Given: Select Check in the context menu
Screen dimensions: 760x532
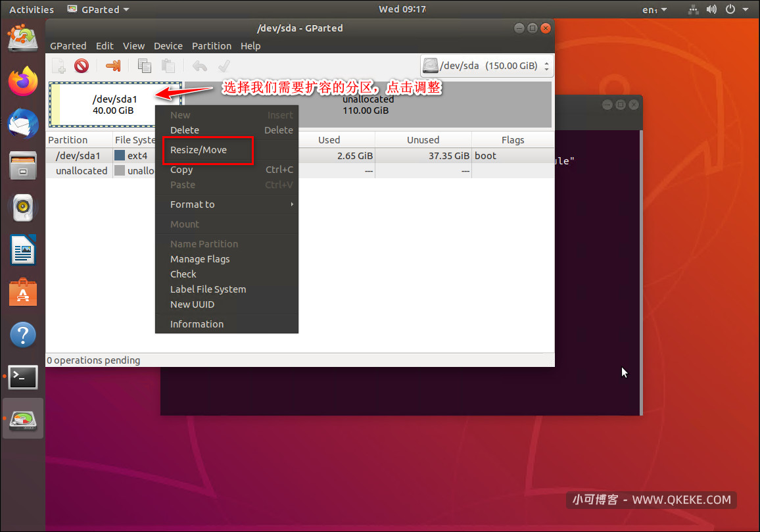Looking at the screenshot, I should click(x=226, y=274).
